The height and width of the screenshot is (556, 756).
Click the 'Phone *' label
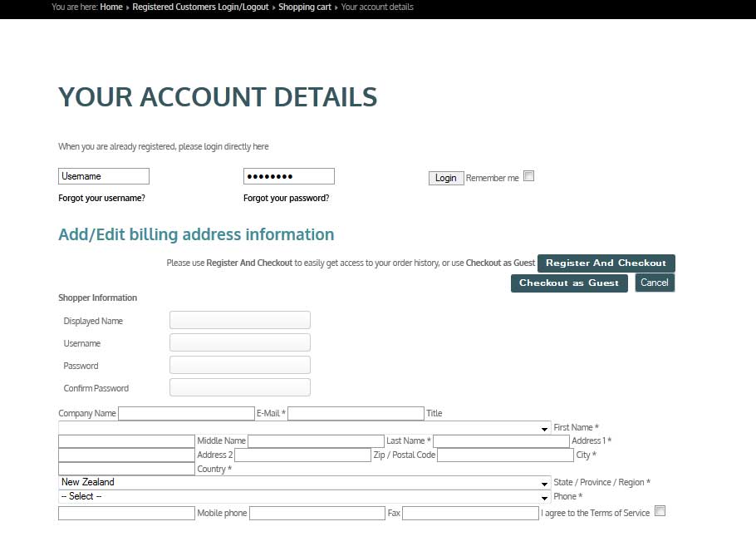point(568,496)
